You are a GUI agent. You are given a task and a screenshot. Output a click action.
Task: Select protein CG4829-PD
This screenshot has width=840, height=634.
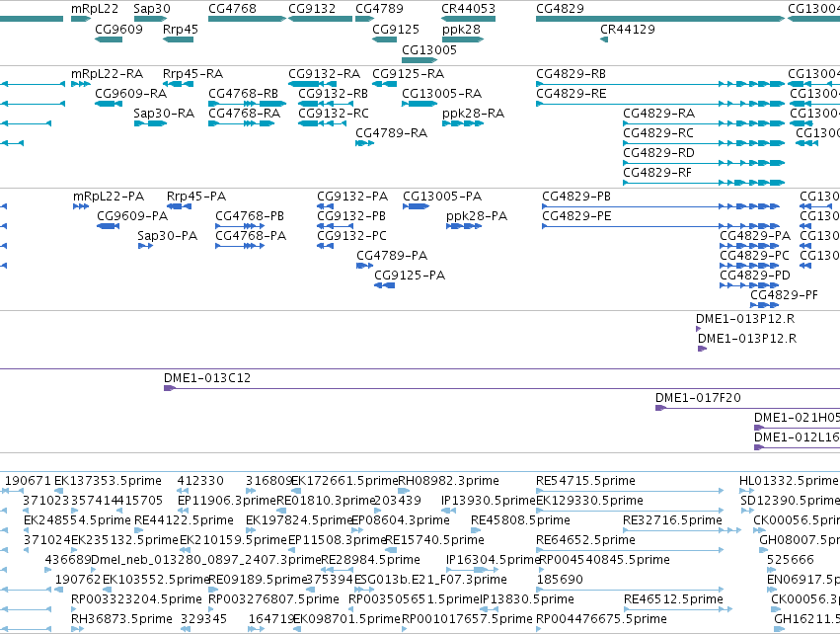[x=749, y=285]
